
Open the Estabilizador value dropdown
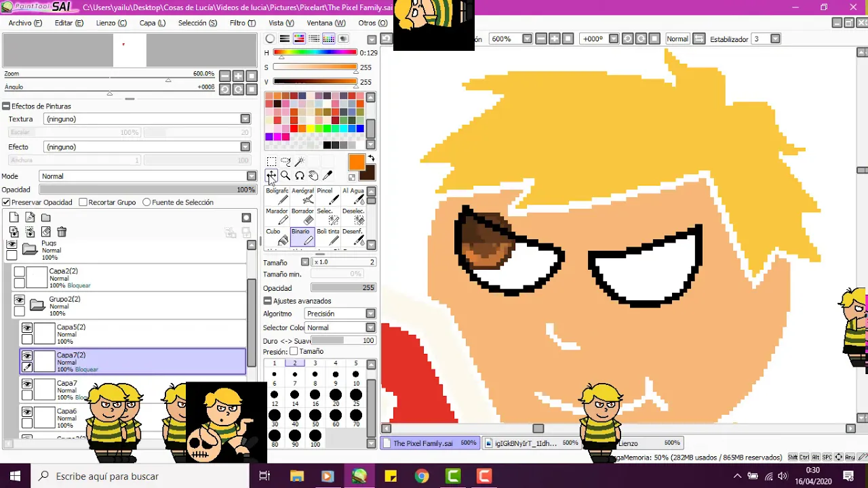pos(775,39)
